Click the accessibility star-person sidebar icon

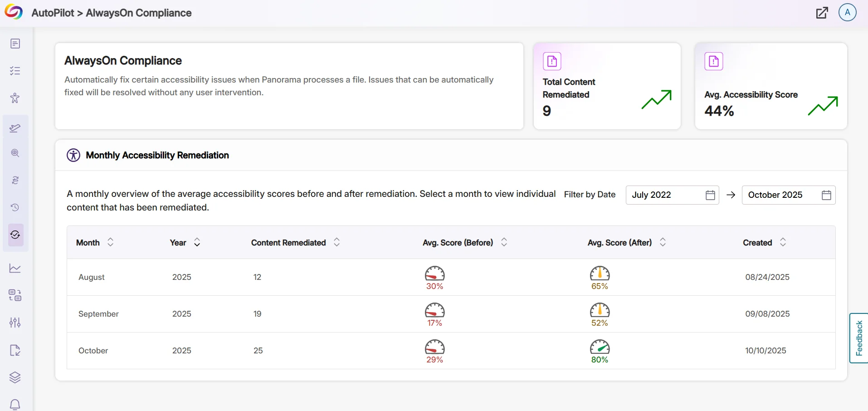tap(15, 98)
